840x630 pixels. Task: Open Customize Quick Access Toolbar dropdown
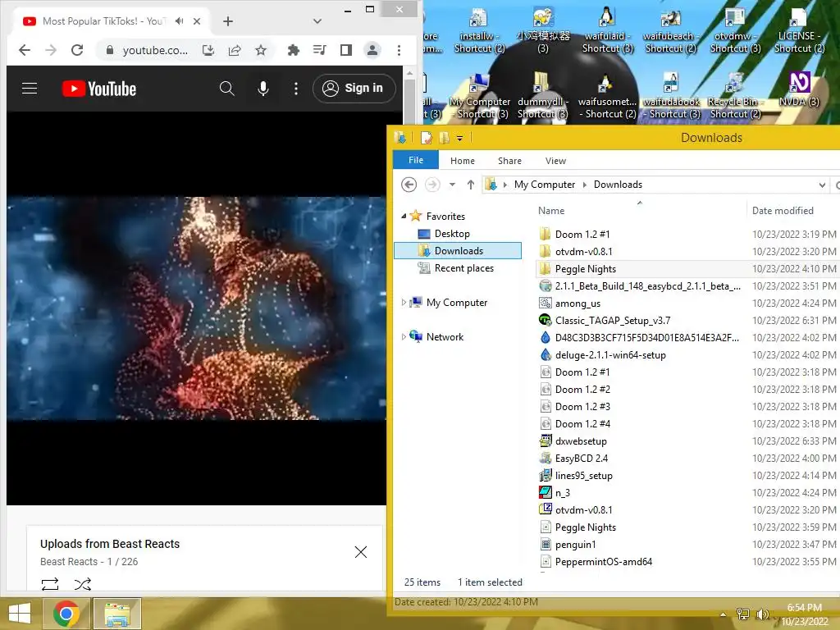(x=459, y=138)
